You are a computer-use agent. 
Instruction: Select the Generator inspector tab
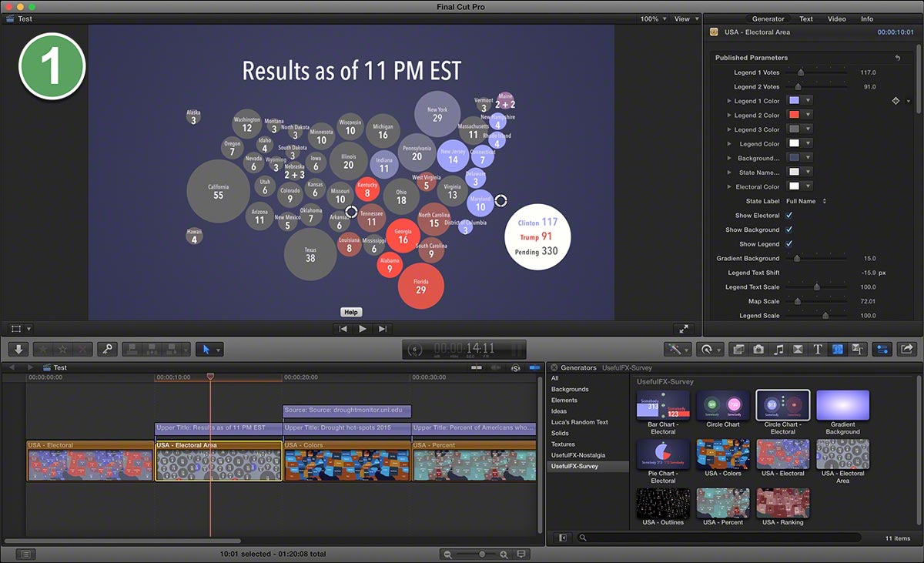click(768, 19)
